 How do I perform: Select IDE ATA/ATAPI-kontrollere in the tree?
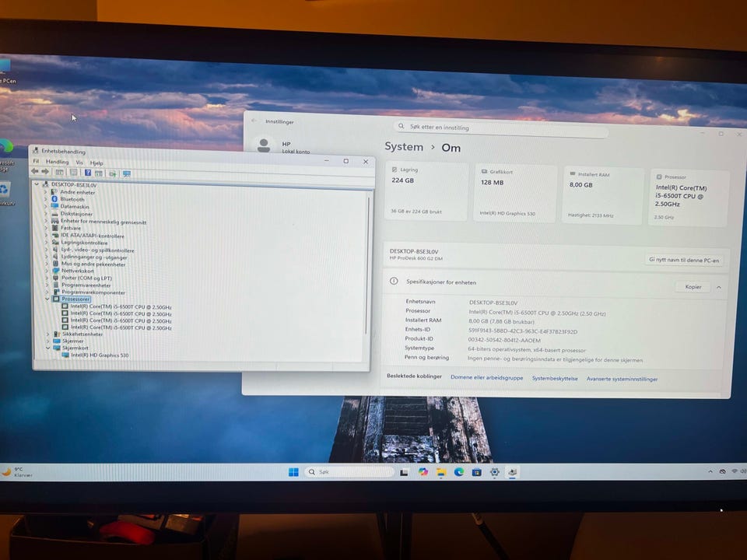click(93, 235)
